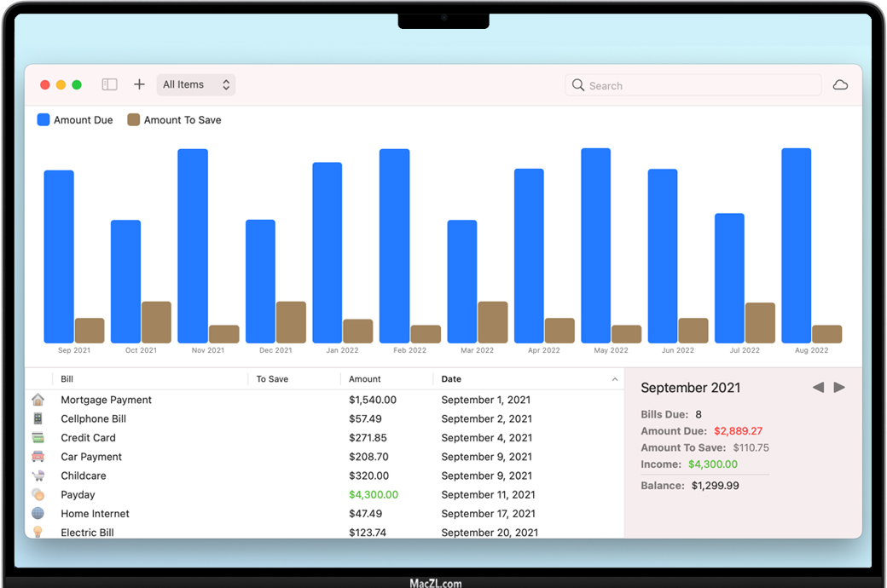
Task: Click the plus button to add a bill
Action: pyautogui.click(x=139, y=84)
